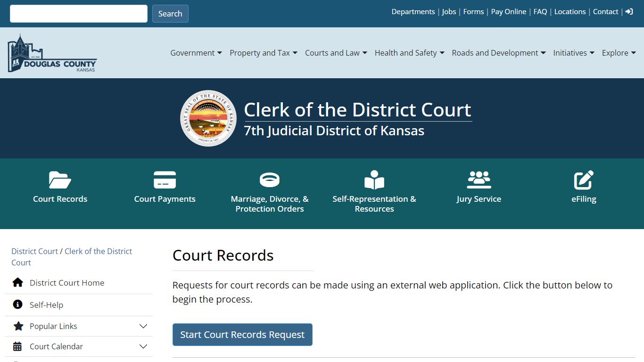This screenshot has height=362, width=644.
Task: Click the eFiling text label
Action: point(584,199)
